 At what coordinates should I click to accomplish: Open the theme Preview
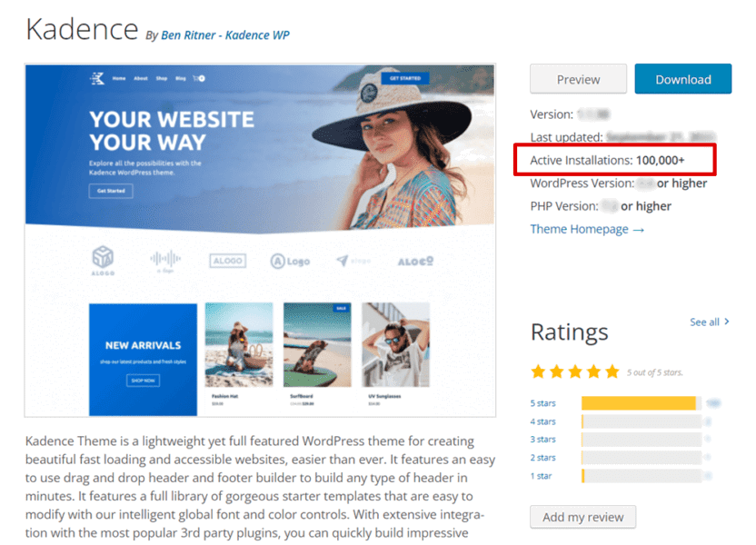(x=578, y=79)
